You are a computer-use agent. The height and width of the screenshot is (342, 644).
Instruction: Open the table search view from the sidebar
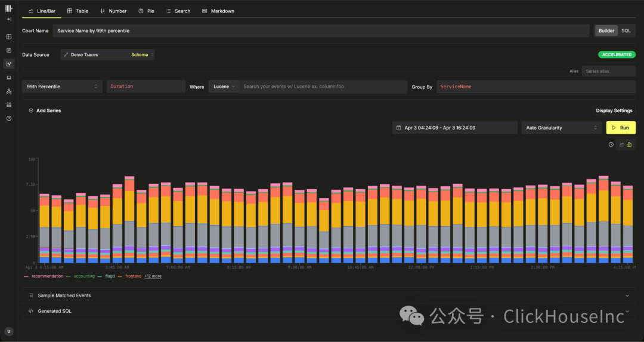[8, 36]
